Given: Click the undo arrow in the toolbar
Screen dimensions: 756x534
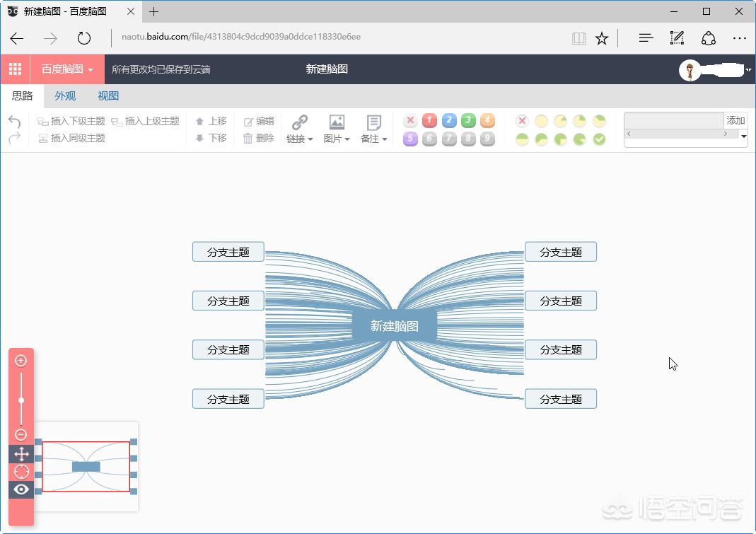Looking at the screenshot, I should pos(14,122).
